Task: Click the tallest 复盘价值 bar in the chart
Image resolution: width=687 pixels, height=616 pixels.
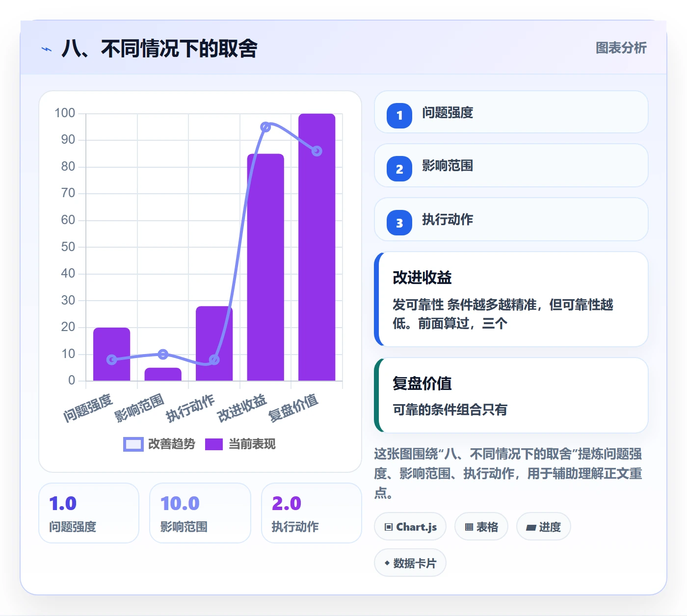Action: [x=317, y=247]
